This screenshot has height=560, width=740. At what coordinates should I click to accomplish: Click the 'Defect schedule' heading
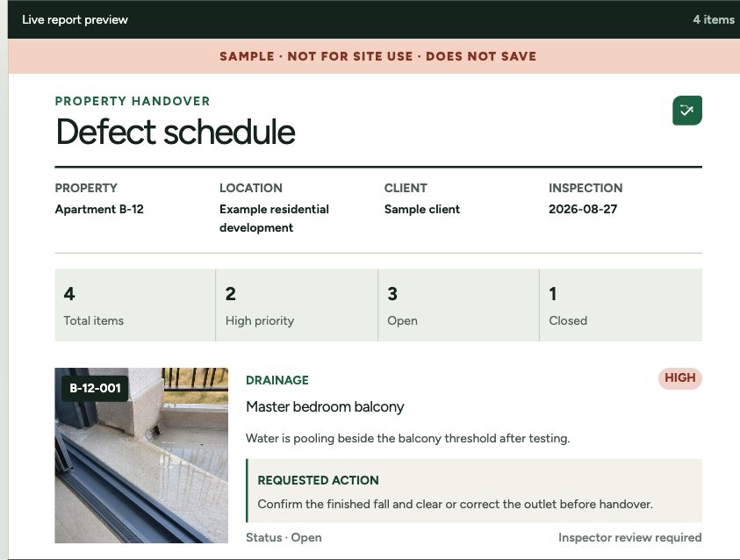[x=176, y=132]
